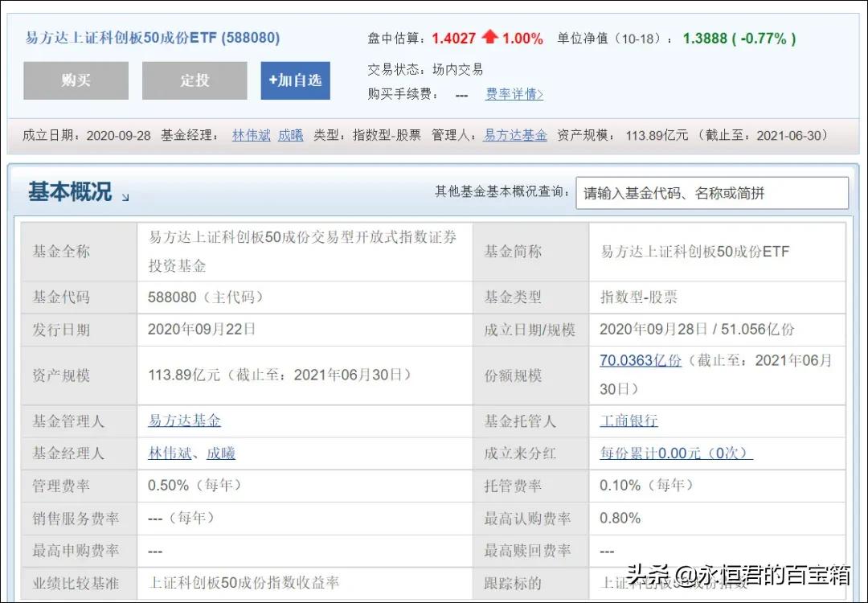Click the 基本概况 section arrow icon

click(x=125, y=198)
